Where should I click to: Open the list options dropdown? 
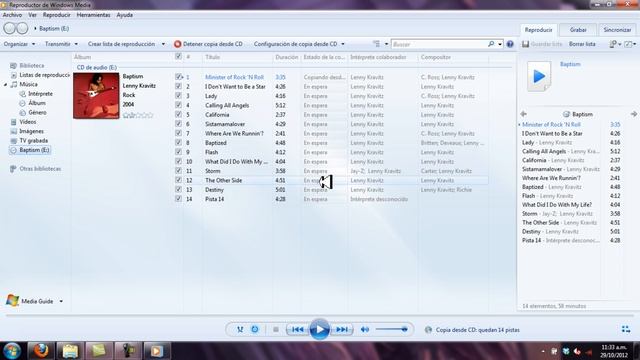point(615,44)
